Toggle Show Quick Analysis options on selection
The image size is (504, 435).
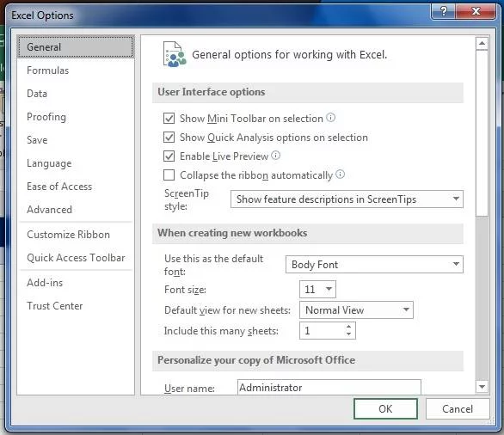(169, 138)
